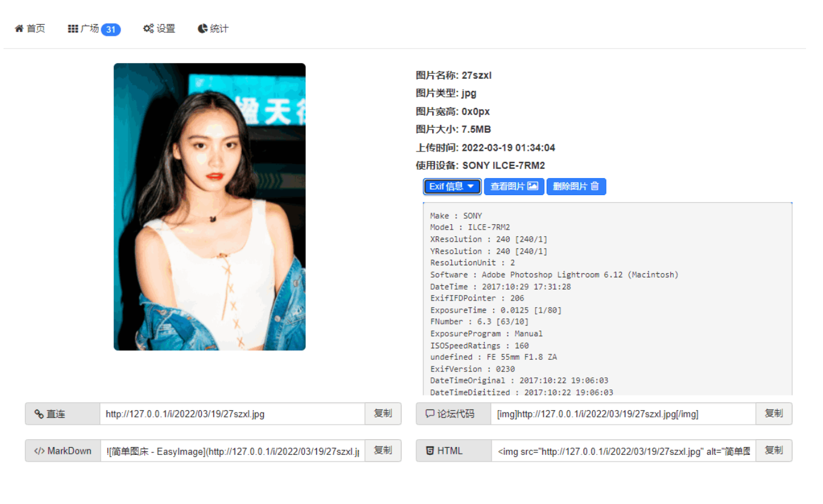Click the grid icon beside 广场
823x504 pixels.
[73, 28]
